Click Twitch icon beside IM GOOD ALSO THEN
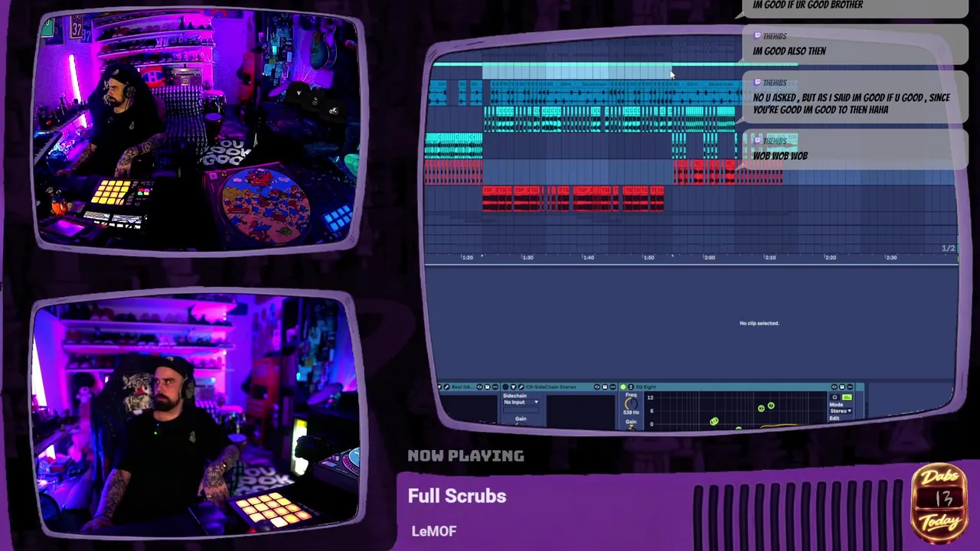The image size is (980, 551). pos(757,36)
